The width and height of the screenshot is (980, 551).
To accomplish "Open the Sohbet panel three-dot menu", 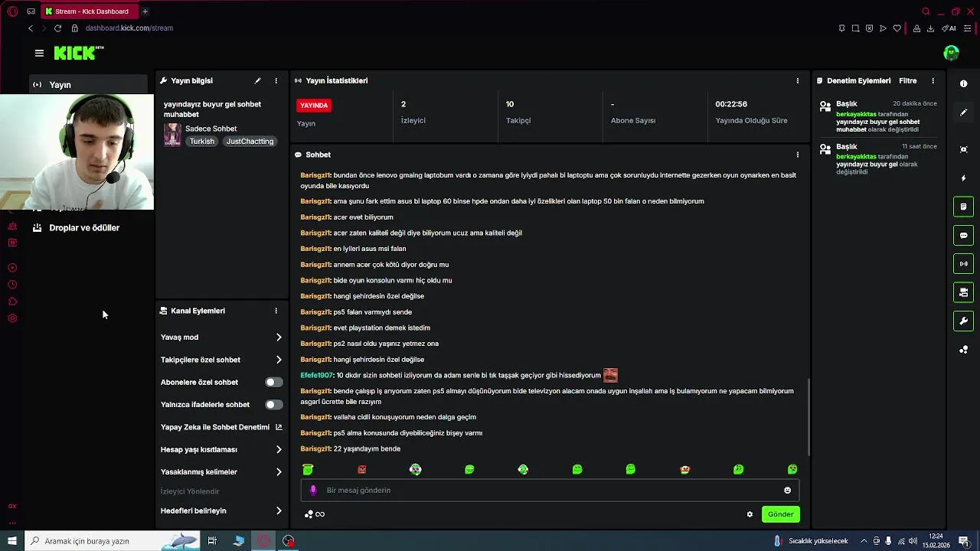I will [x=797, y=155].
